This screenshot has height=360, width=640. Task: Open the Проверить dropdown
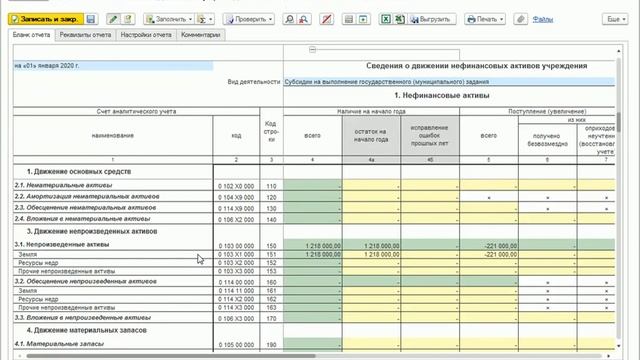point(249,19)
